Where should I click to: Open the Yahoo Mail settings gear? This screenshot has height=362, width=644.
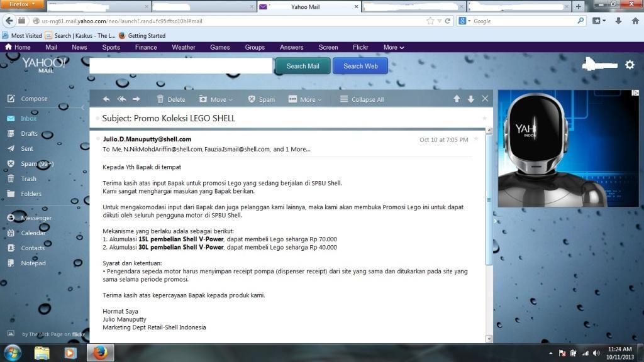coord(630,65)
